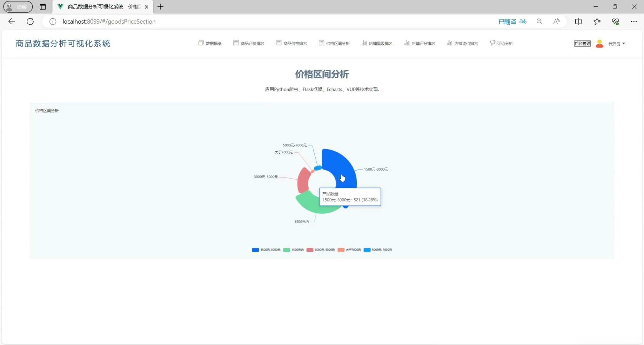This screenshot has width=644, height=345.
Task: Open the favorites star icon
Action: click(597, 21)
